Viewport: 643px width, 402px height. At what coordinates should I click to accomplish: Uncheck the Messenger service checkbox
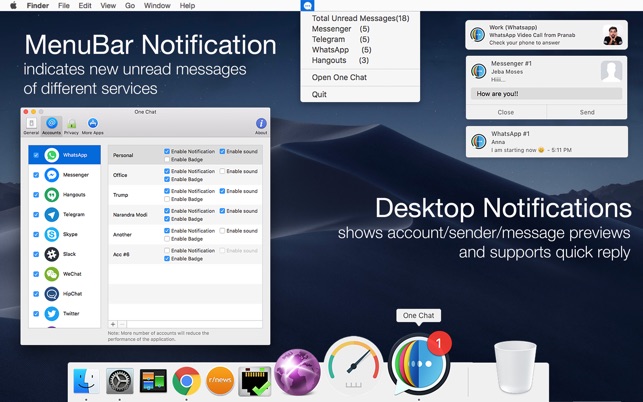tap(37, 175)
